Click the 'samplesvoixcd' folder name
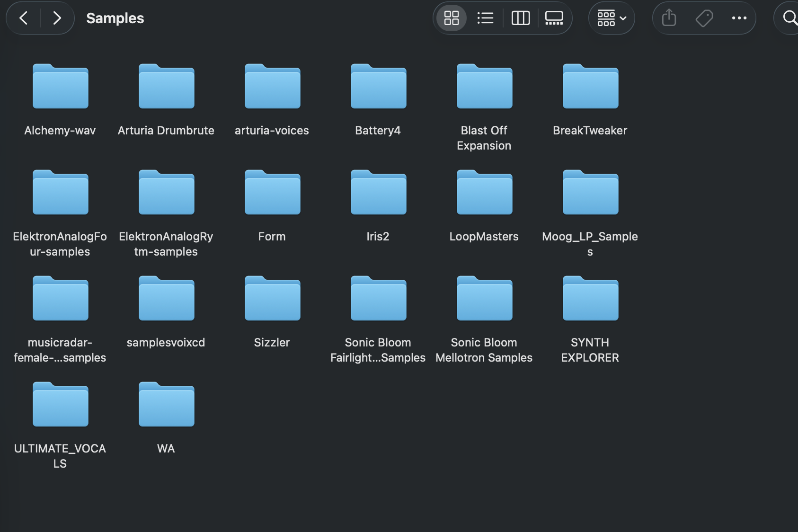This screenshot has width=798, height=532. pos(166,343)
